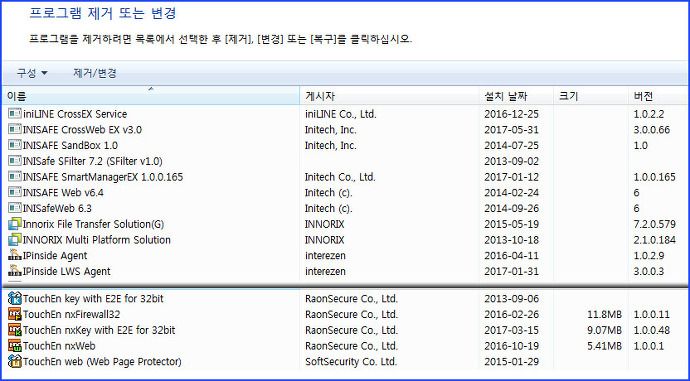Image resolution: width=690 pixels, height=381 pixels.
Task: Click the Innorix File Transfer Solution icon
Action: click(15, 224)
